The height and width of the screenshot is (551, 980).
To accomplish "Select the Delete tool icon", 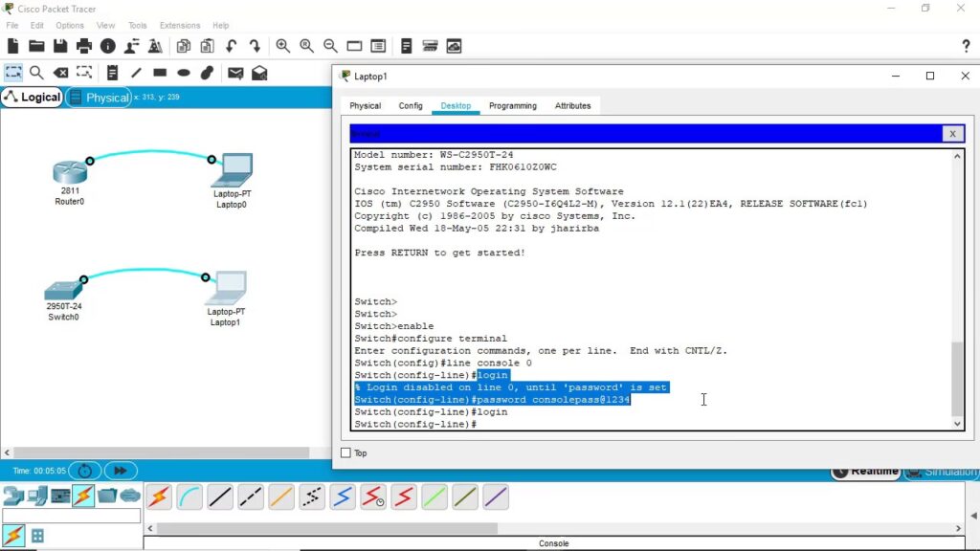I will [x=60, y=73].
